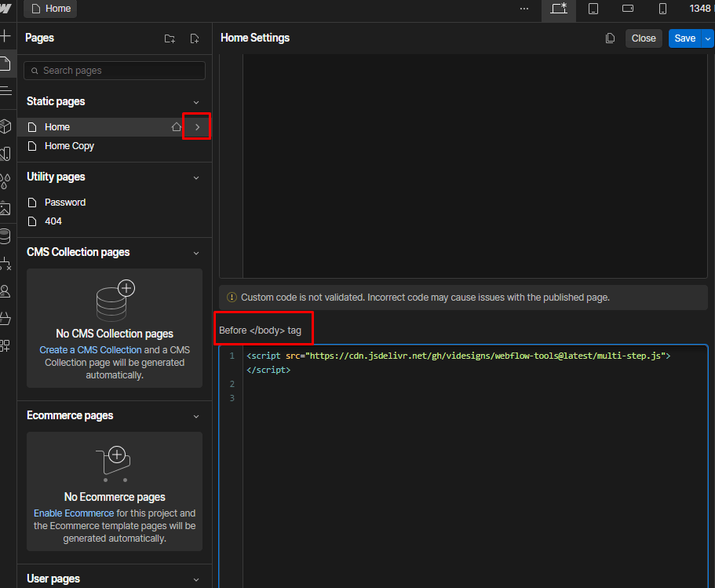Click the Home page tab at top

tap(50, 9)
